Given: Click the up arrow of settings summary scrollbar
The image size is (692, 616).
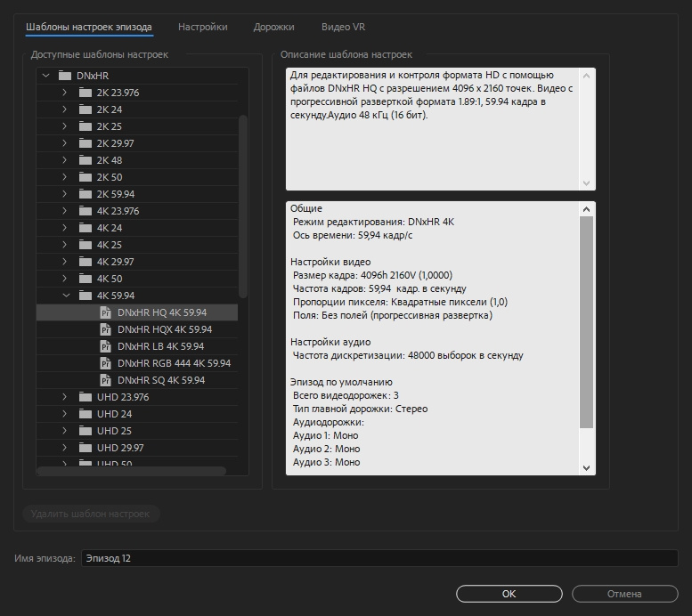Looking at the screenshot, I should (x=586, y=209).
